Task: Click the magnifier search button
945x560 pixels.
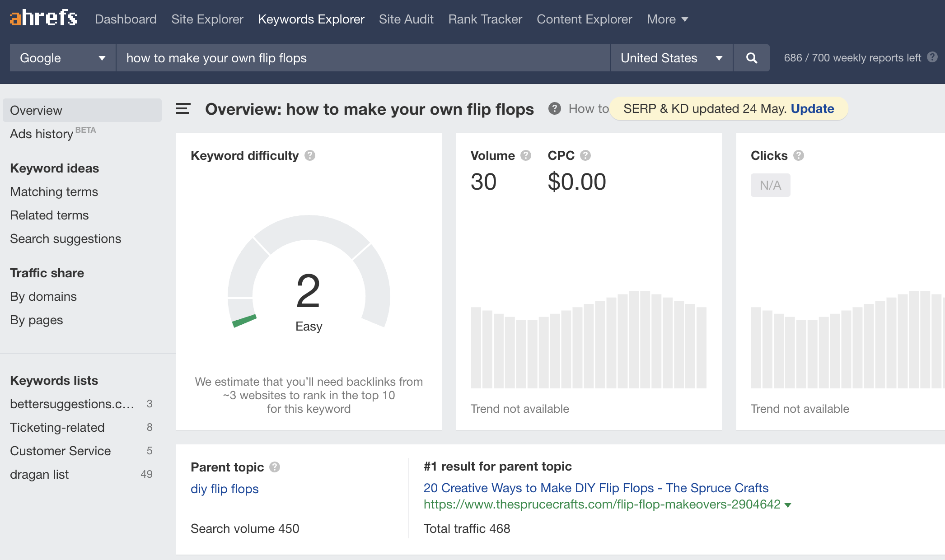Action: tap(752, 58)
